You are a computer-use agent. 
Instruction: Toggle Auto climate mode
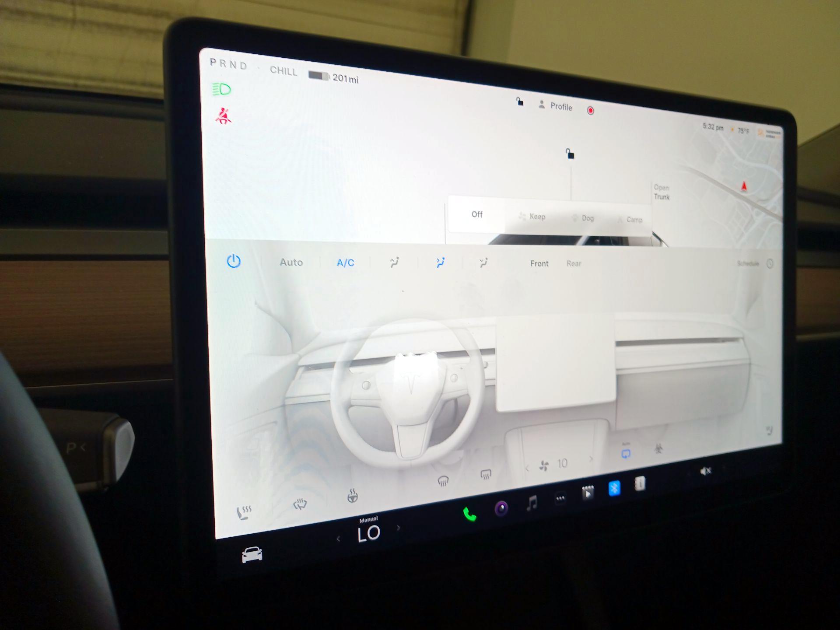click(291, 262)
